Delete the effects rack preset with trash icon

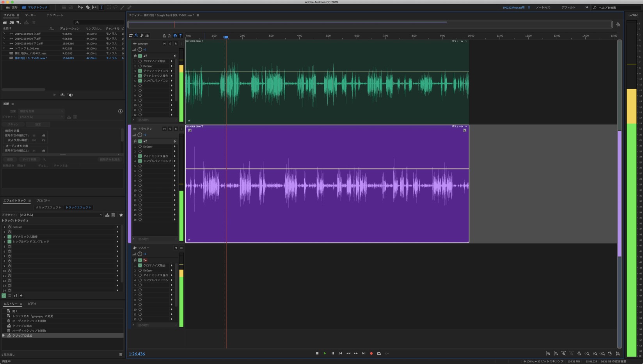tap(113, 215)
